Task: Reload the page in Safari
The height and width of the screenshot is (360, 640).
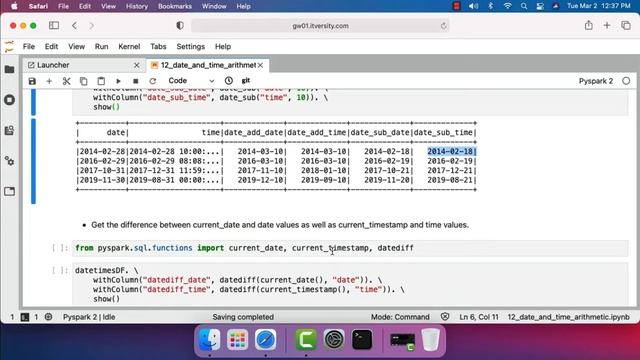Action: coord(443,26)
